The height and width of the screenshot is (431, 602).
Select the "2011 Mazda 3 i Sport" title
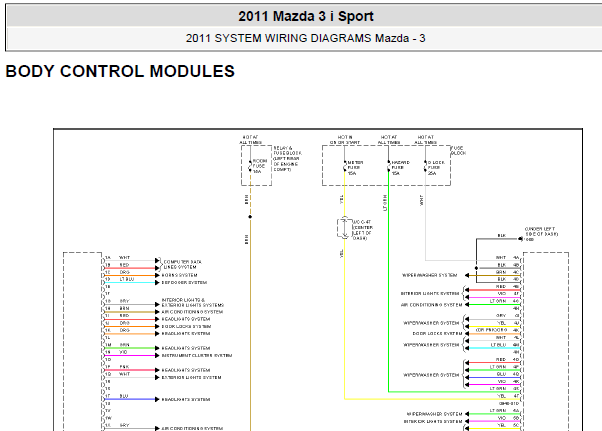click(306, 17)
